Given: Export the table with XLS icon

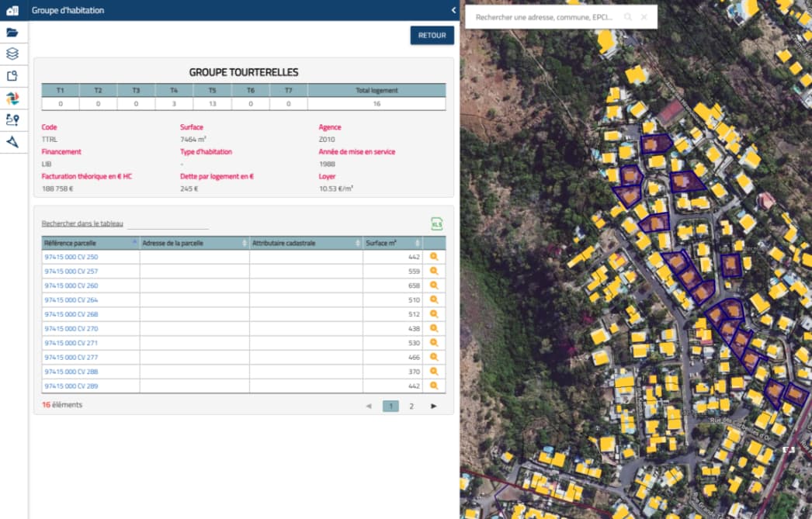Looking at the screenshot, I should pos(436,224).
